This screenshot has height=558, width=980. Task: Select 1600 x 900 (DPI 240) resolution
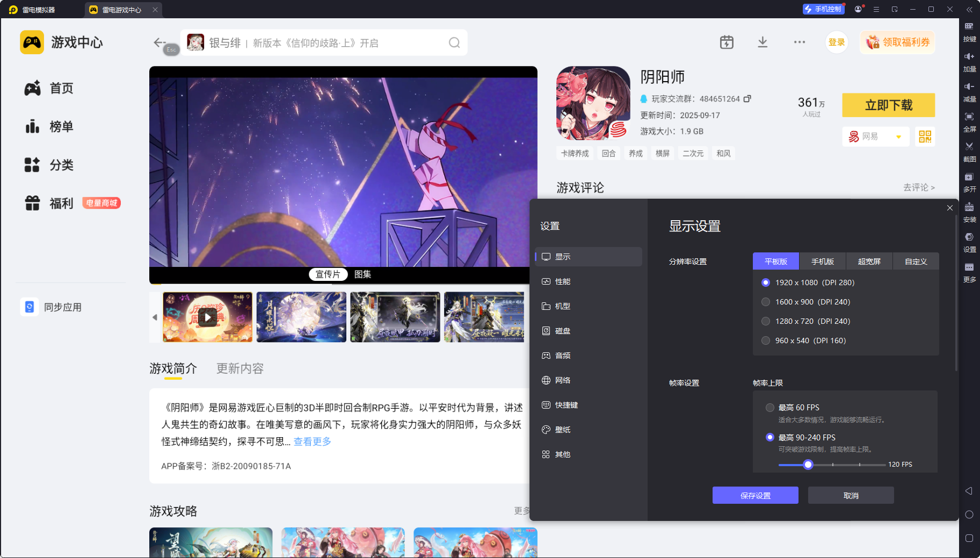coord(766,302)
